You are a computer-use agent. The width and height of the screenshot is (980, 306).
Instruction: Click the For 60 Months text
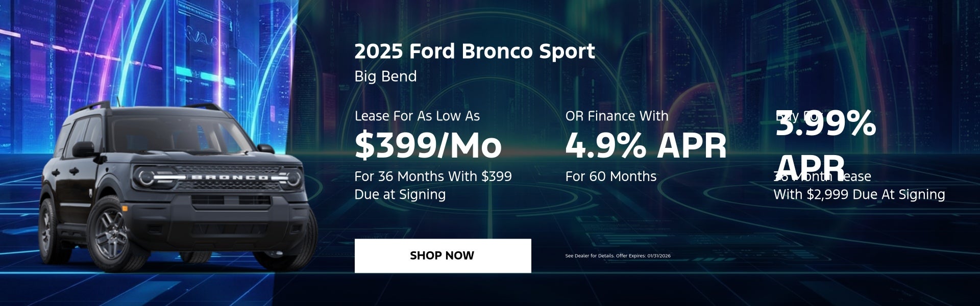pyautogui.click(x=610, y=176)
